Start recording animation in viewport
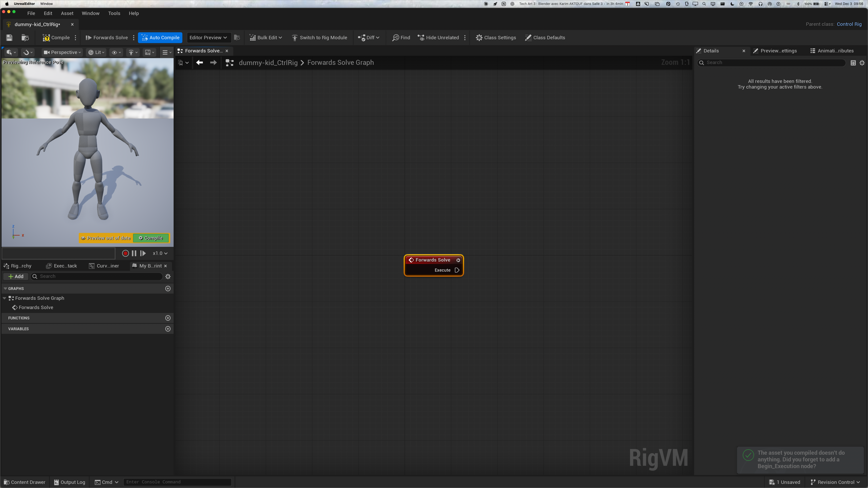Viewport: 868px width, 488px height. click(x=125, y=254)
